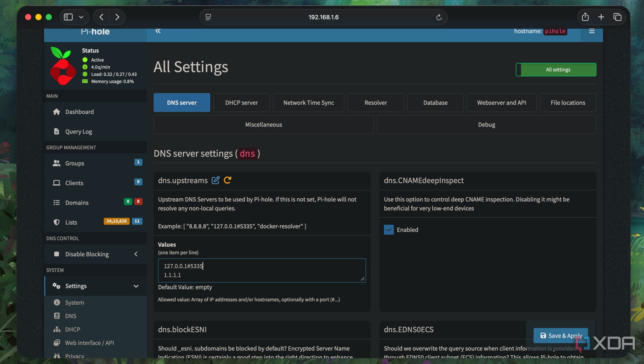The width and height of the screenshot is (644, 364).
Task: Collapse the sidebar with the double-chevron icon
Action: click(158, 31)
